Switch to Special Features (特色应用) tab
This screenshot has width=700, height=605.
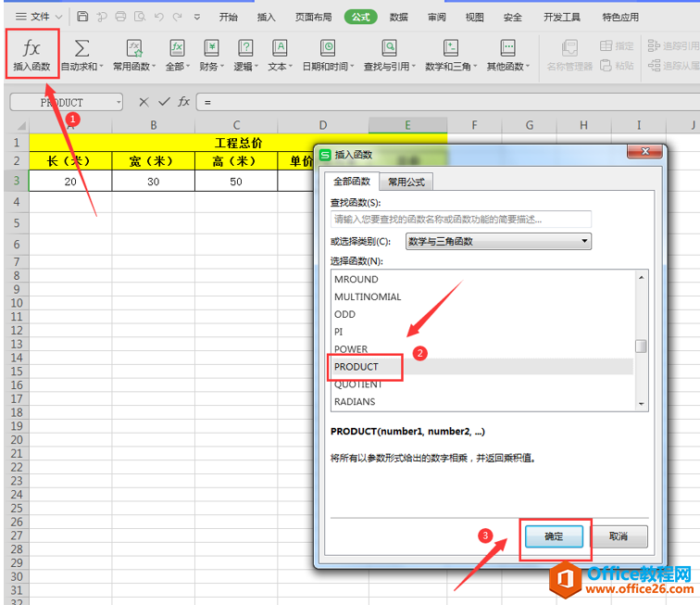pyautogui.click(x=620, y=17)
